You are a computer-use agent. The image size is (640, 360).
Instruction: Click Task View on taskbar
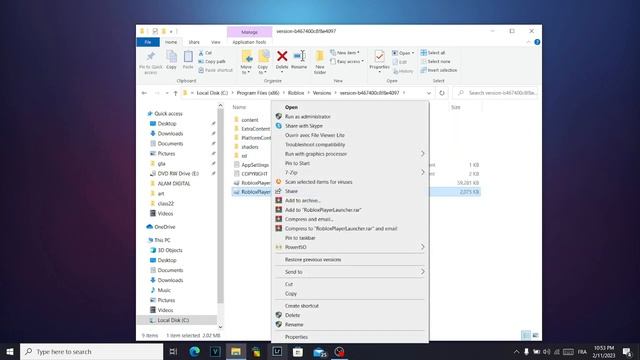(x=173, y=351)
